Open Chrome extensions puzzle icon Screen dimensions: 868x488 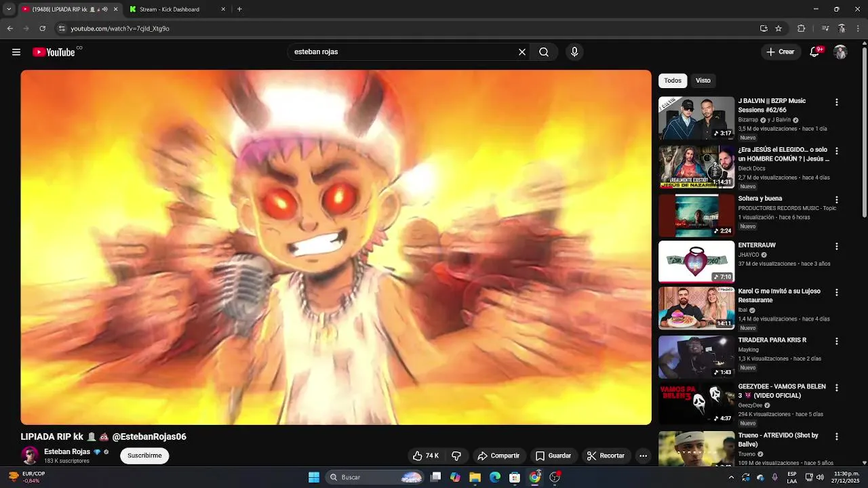[x=801, y=28]
